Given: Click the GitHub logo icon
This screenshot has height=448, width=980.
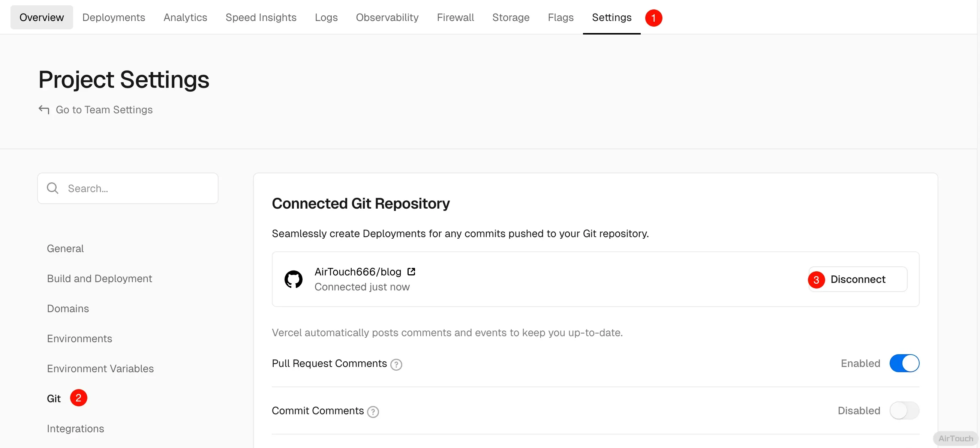Looking at the screenshot, I should pos(293,280).
